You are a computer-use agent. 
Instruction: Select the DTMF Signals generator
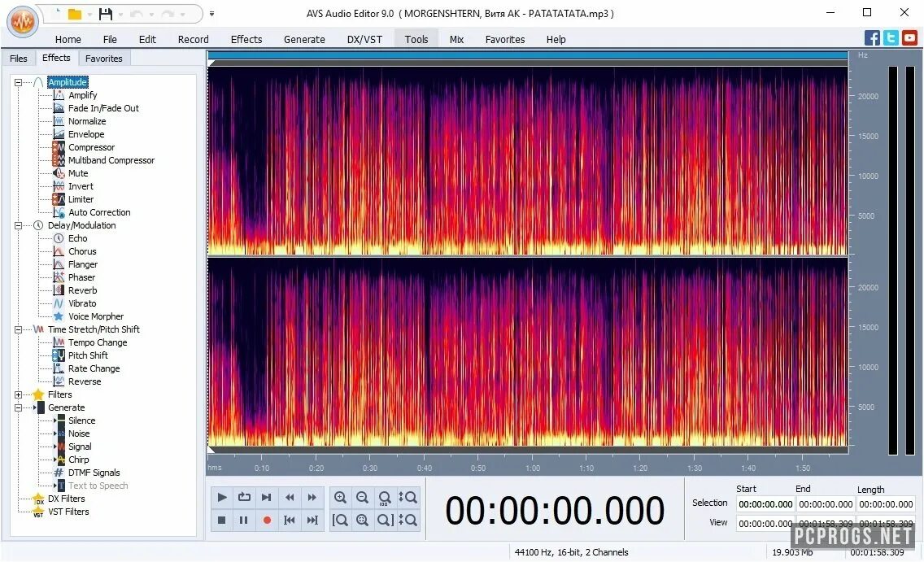click(x=94, y=473)
